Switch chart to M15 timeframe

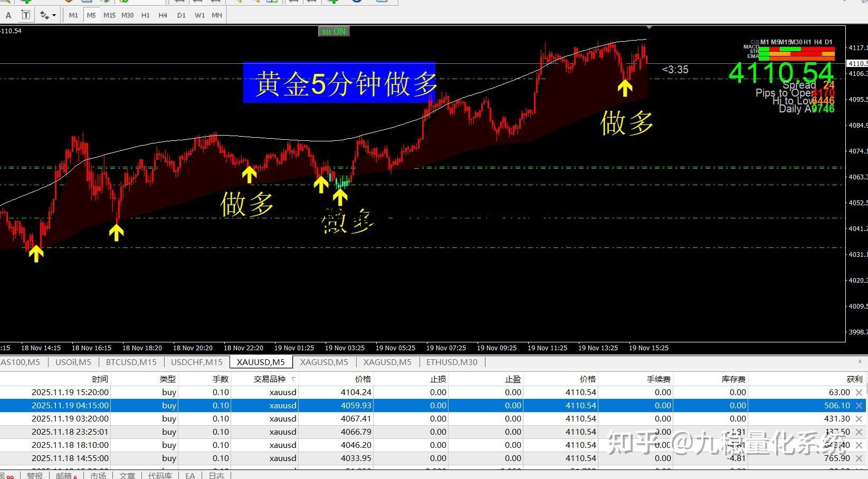pyautogui.click(x=109, y=15)
